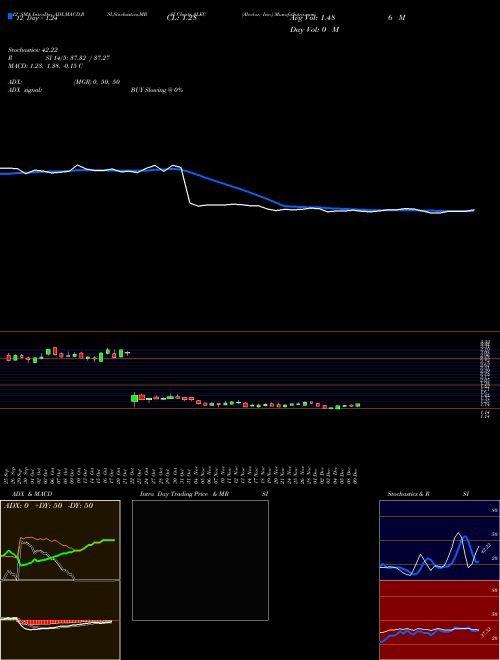Viewport: 500px width, 660px height.
Task: Click the tall green candlestick after the gap down
Action: (134, 399)
